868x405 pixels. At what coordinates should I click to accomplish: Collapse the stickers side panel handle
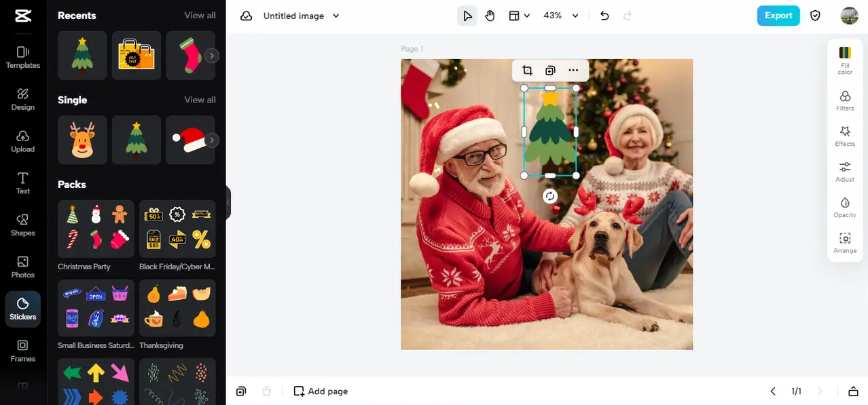(x=228, y=202)
